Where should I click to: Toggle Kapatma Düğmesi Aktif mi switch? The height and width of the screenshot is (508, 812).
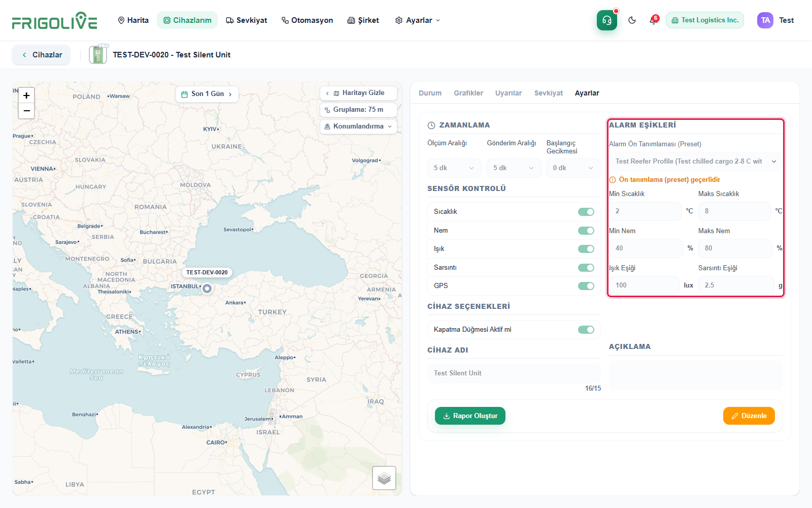[586, 330]
